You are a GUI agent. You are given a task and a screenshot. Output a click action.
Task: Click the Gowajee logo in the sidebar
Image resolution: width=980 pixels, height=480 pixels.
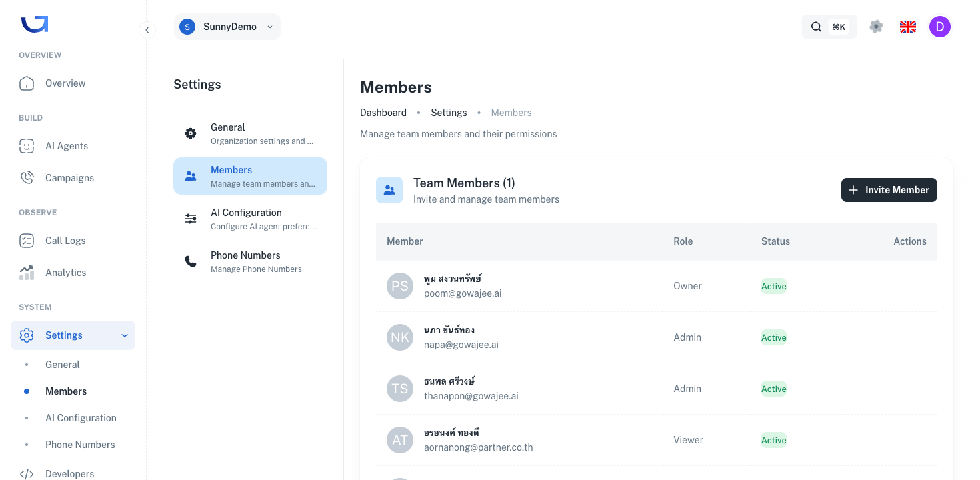pyautogui.click(x=35, y=24)
